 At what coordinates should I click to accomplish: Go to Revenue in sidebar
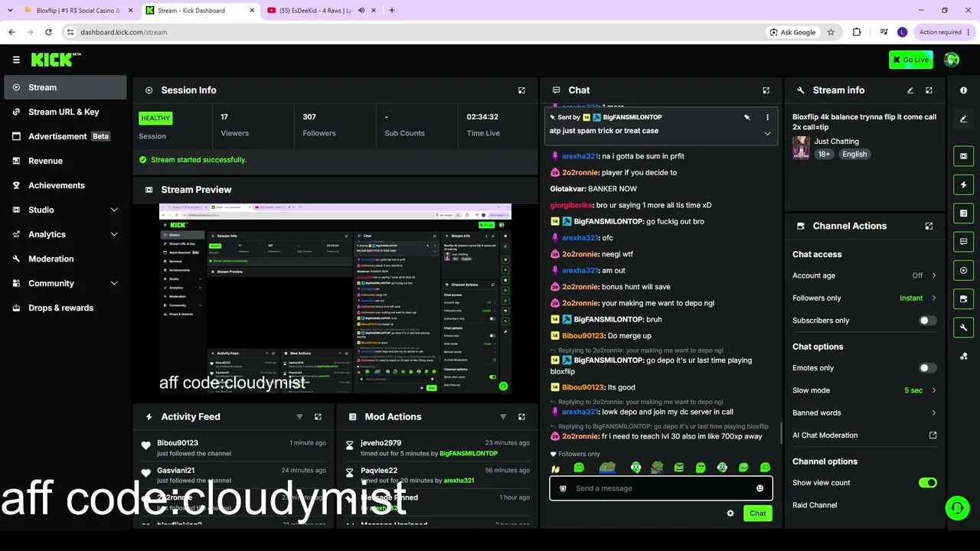click(x=65, y=161)
